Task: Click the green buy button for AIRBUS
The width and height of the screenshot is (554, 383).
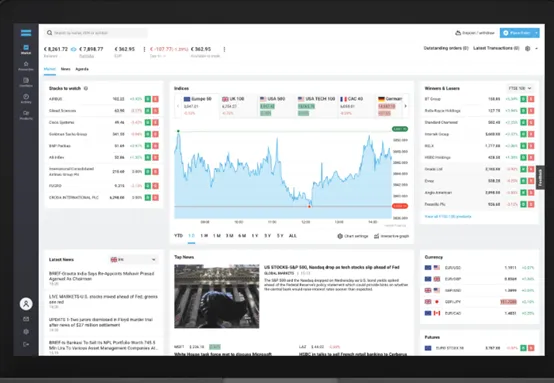Action: 148,99
